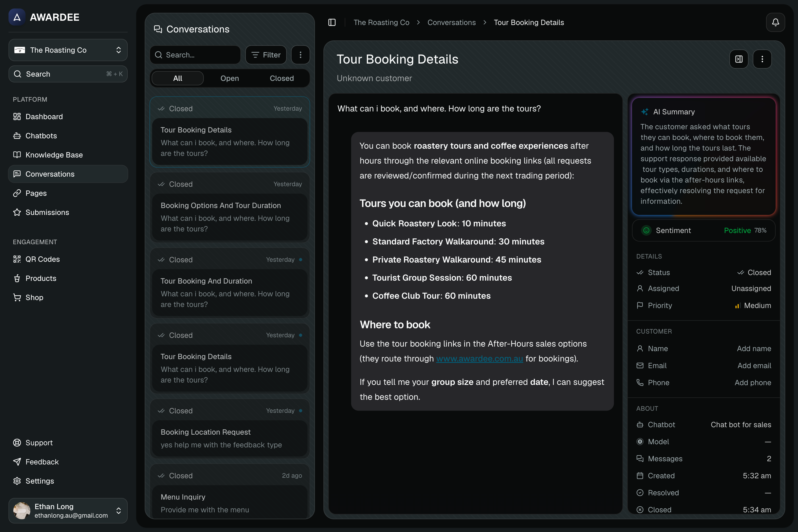Open Dashboard from sidebar
The image size is (798, 532).
[x=68, y=117]
